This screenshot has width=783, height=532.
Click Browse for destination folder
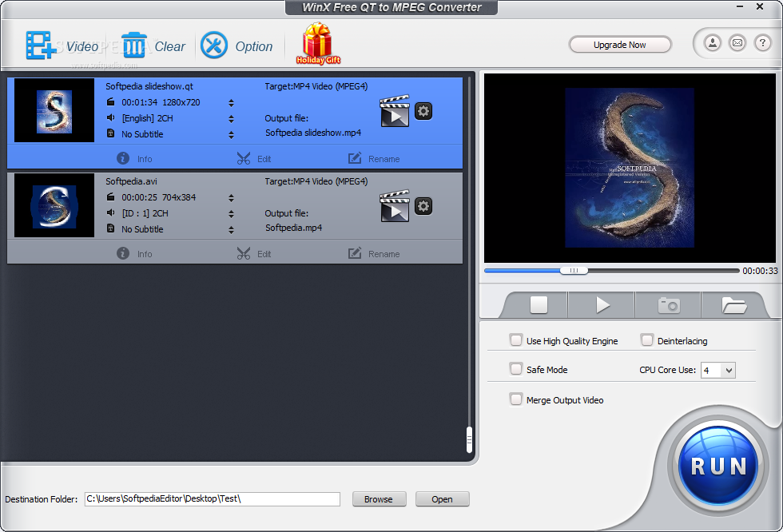[379, 499]
